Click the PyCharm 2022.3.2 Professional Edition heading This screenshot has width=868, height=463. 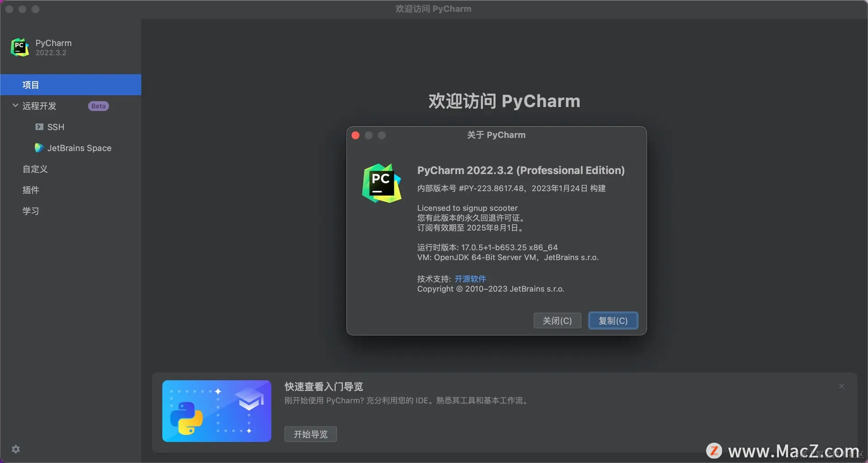coord(521,170)
